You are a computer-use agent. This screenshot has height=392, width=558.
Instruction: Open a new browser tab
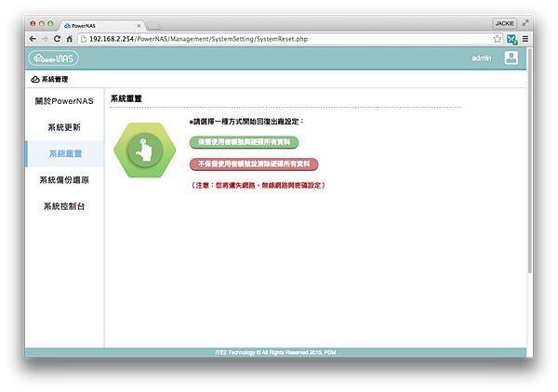153,26
